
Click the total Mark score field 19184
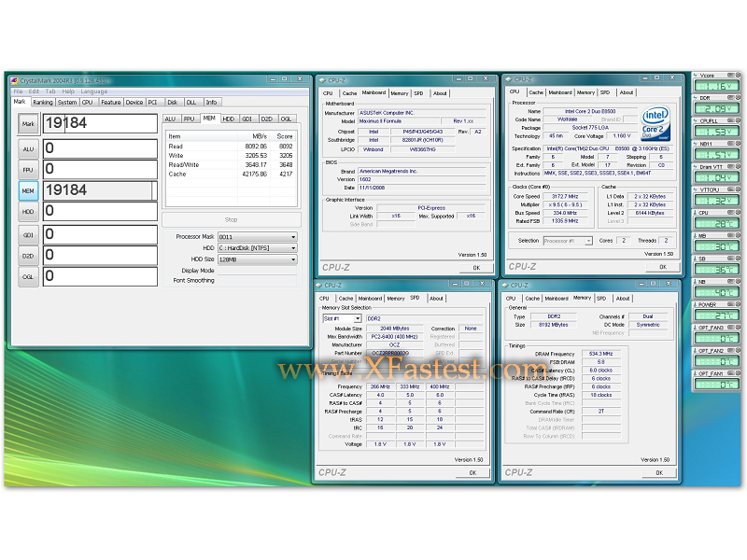[100, 123]
